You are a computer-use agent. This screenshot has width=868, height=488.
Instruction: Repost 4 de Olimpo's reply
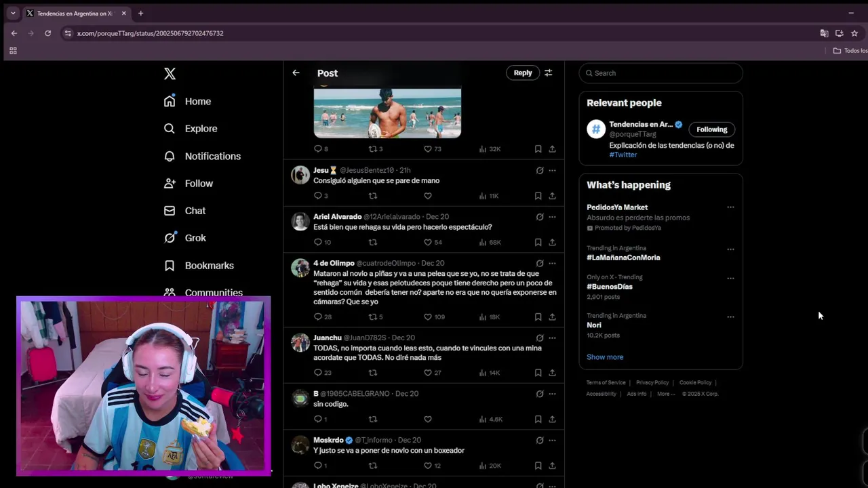(x=372, y=317)
